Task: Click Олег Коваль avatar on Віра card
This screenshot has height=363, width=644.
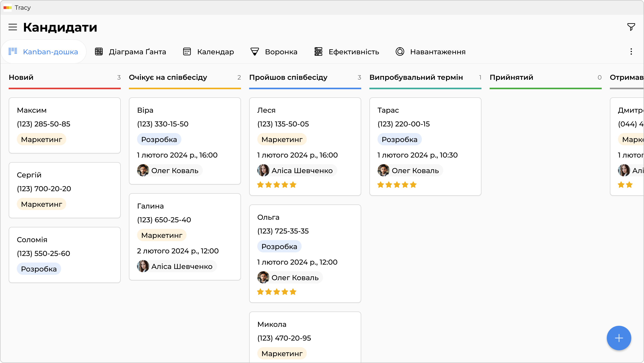Action: tap(143, 170)
